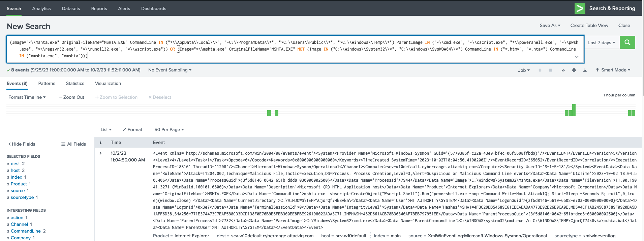Select the dest field link

pos(15,163)
